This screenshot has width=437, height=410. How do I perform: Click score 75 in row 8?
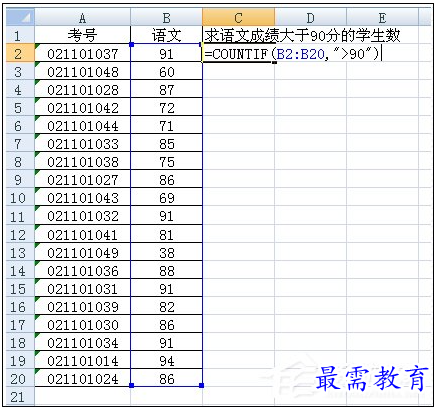click(166, 161)
